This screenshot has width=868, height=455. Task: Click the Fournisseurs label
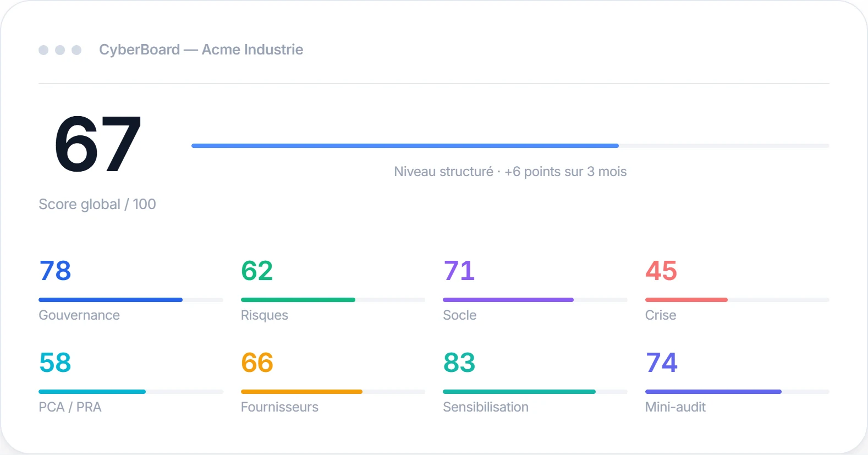click(x=279, y=407)
